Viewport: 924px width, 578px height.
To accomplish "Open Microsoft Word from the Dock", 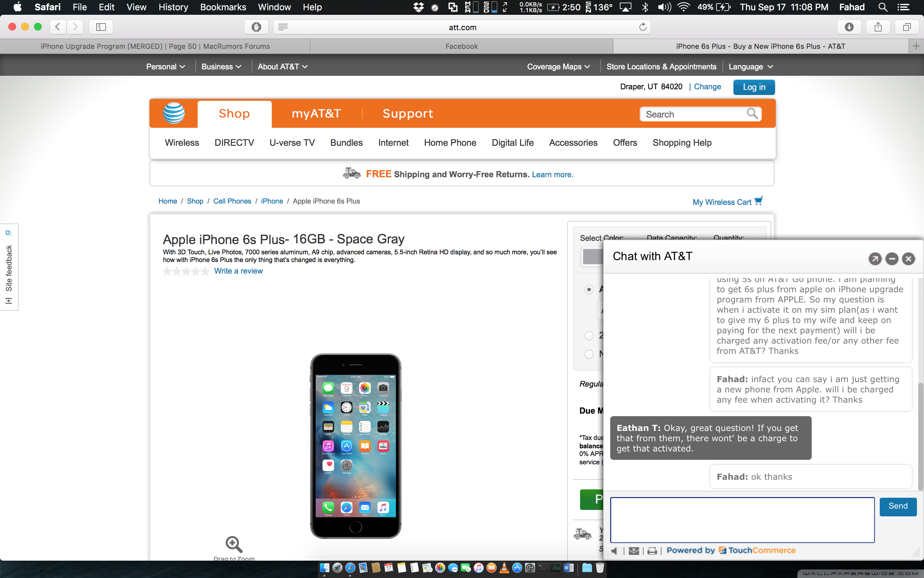I will pyautogui.click(x=569, y=568).
